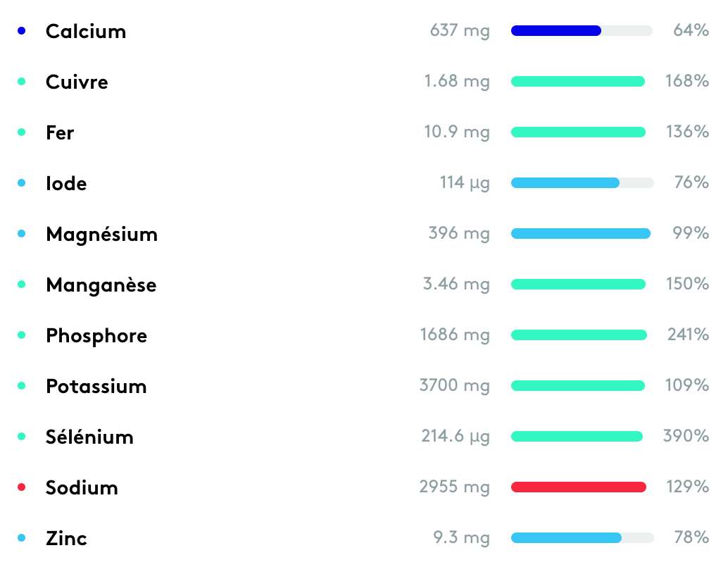
Task: Click the 241% Phosphore percentage value
Action: point(688,335)
